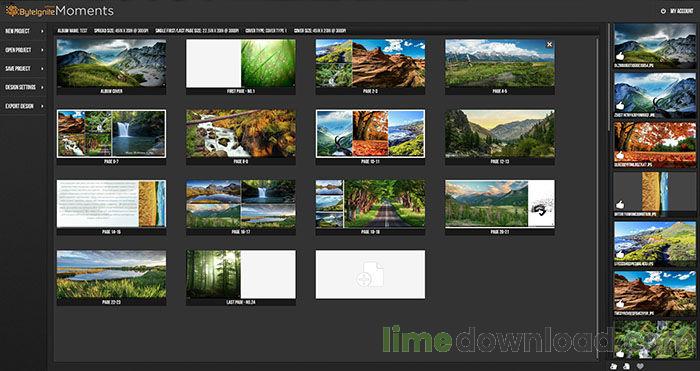This screenshot has height=371, width=700.
Task: Click the ByteIgnite gear logo
Action: click(11, 10)
